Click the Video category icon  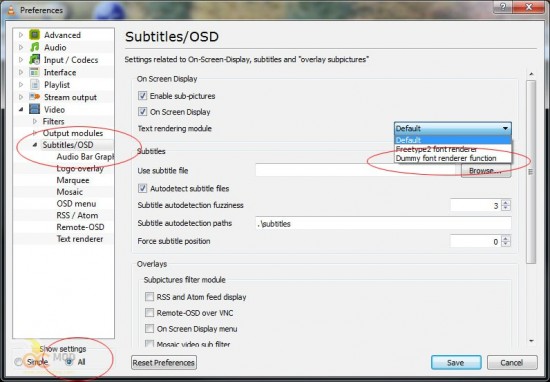click(x=34, y=109)
